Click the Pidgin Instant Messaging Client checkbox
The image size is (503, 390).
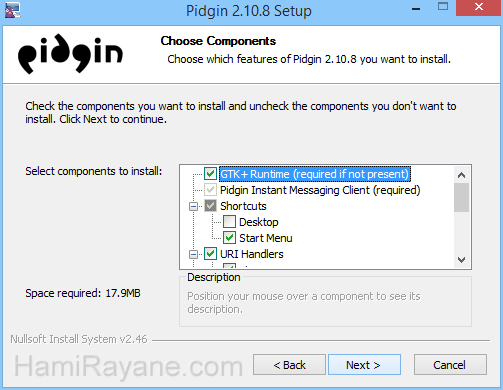point(210,190)
